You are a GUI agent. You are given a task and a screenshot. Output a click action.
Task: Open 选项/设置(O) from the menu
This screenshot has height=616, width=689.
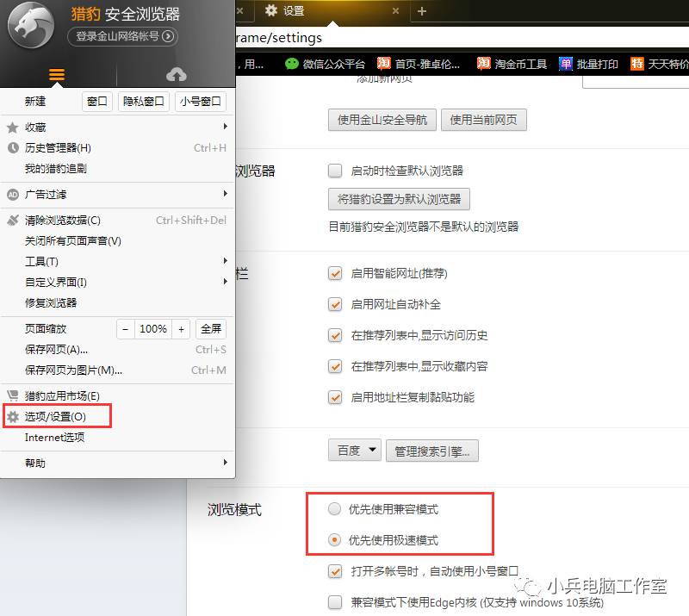coord(56,415)
